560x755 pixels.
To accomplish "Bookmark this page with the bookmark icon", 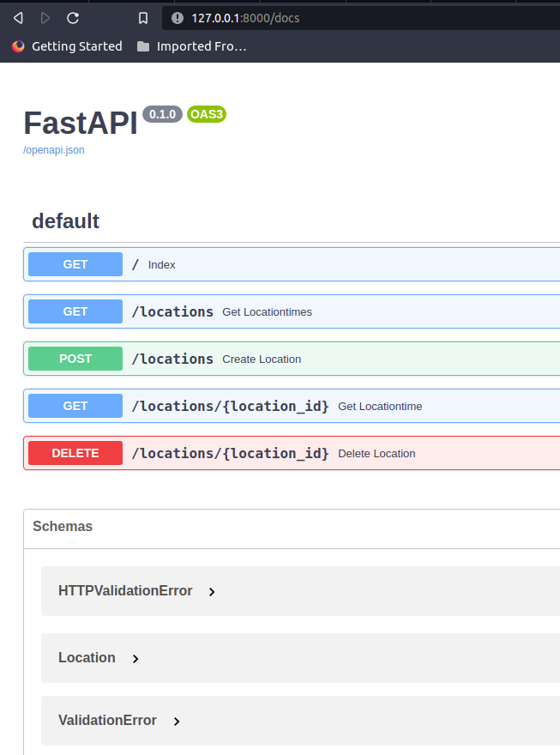I will (143, 18).
